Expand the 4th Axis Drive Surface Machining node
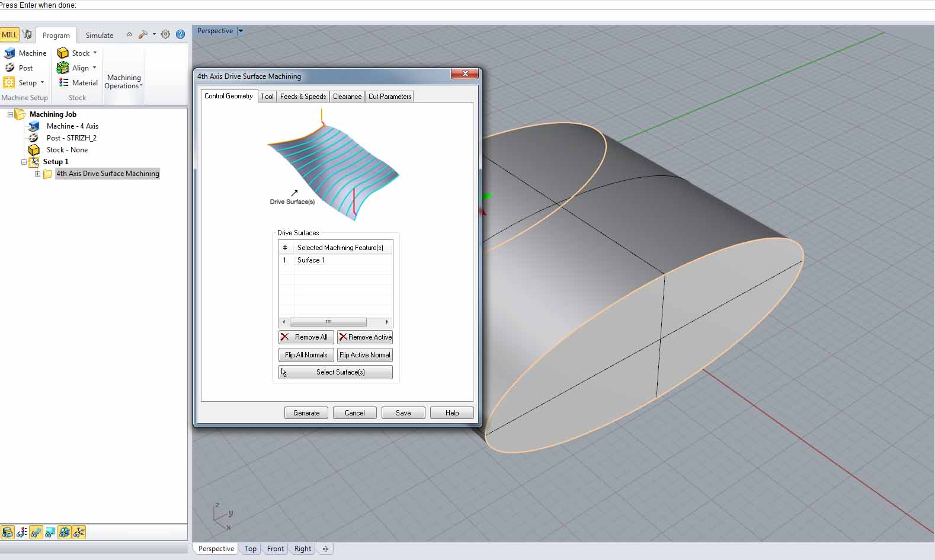 click(37, 174)
